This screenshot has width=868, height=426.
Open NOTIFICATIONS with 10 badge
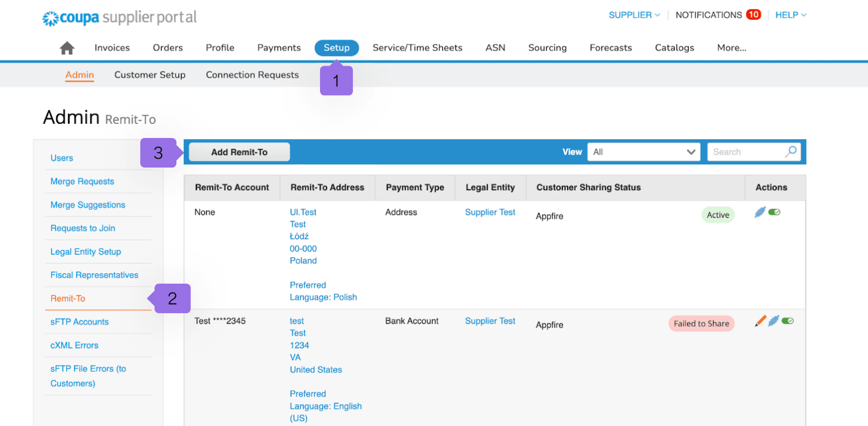(718, 15)
